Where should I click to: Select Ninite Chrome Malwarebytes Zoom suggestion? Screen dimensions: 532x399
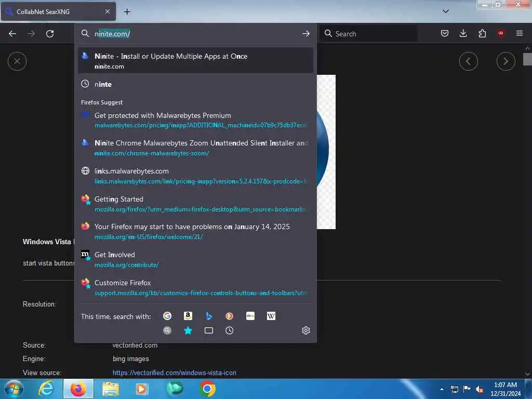(195, 148)
